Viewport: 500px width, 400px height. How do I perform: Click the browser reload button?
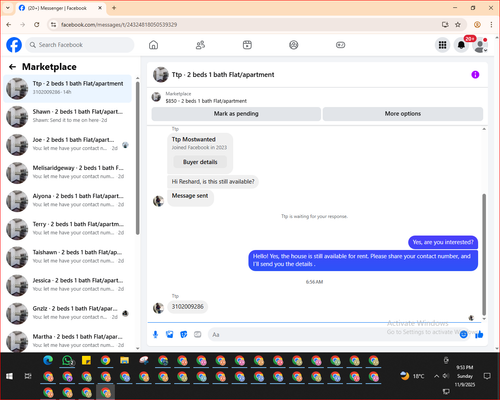point(37,25)
